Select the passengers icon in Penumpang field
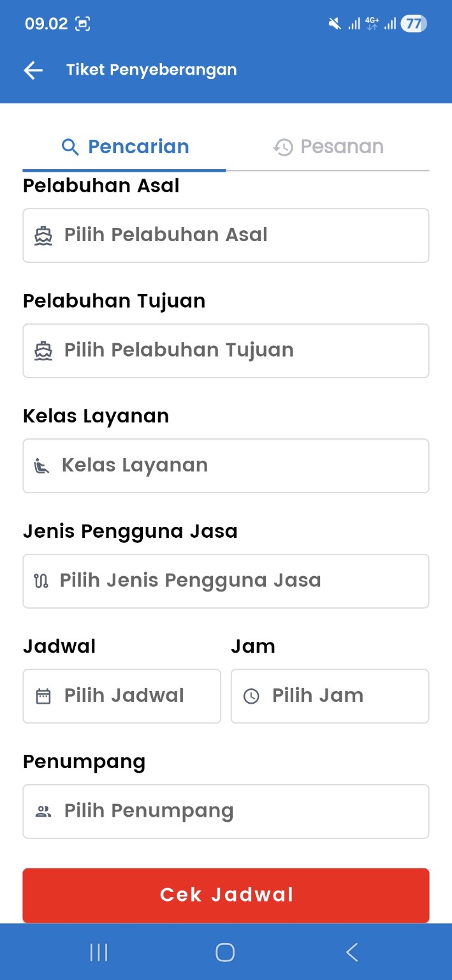Image resolution: width=452 pixels, height=980 pixels. (41, 811)
